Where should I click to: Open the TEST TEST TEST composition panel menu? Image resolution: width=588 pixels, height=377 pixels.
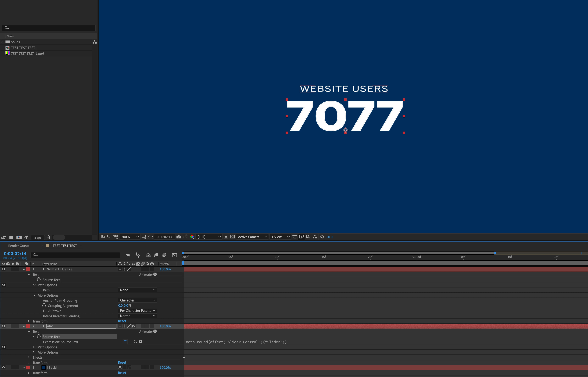click(x=81, y=246)
